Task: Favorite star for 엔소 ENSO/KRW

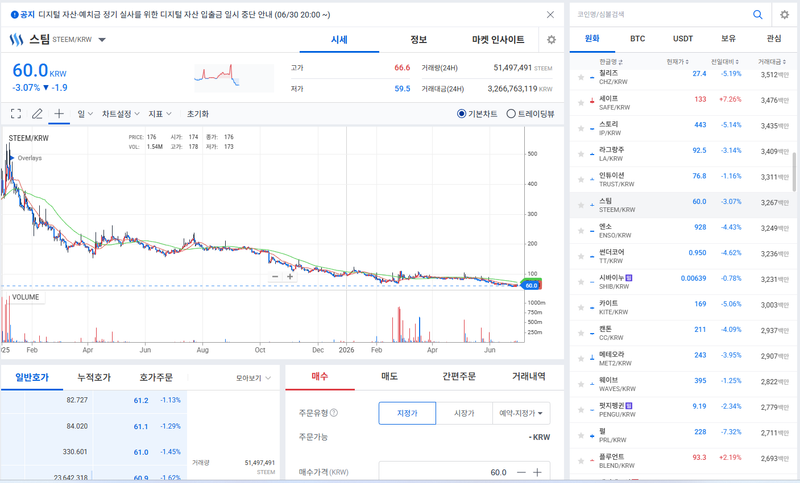Action: pyautogui.click(x=581, y=231)
